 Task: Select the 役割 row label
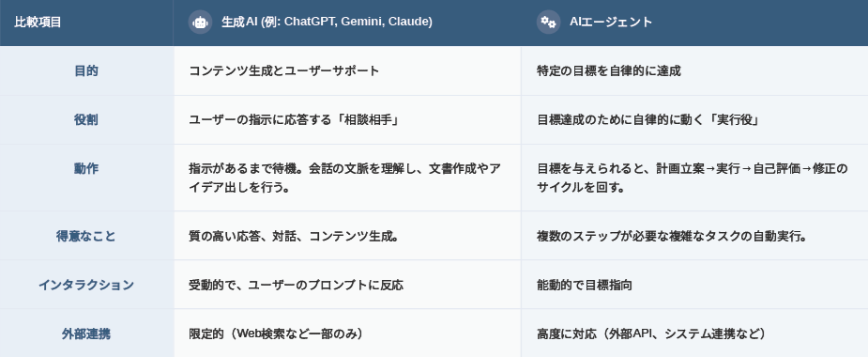click(86, 119)
